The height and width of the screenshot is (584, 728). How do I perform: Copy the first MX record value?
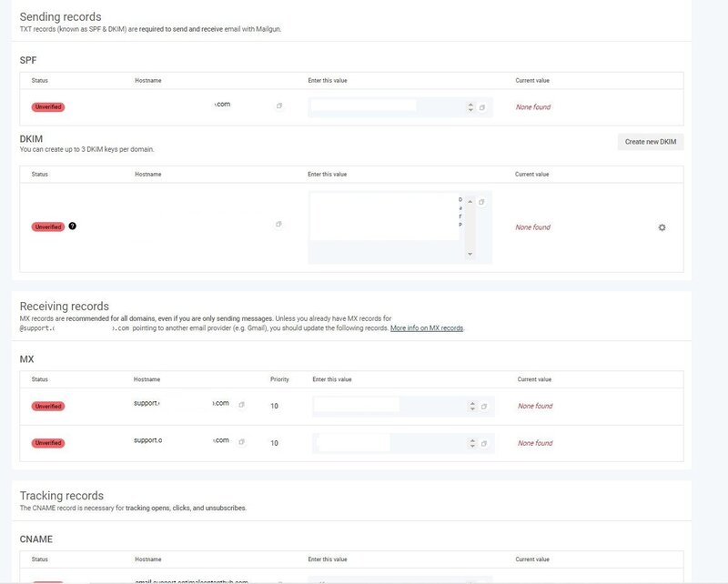click(x=484, y=407)
